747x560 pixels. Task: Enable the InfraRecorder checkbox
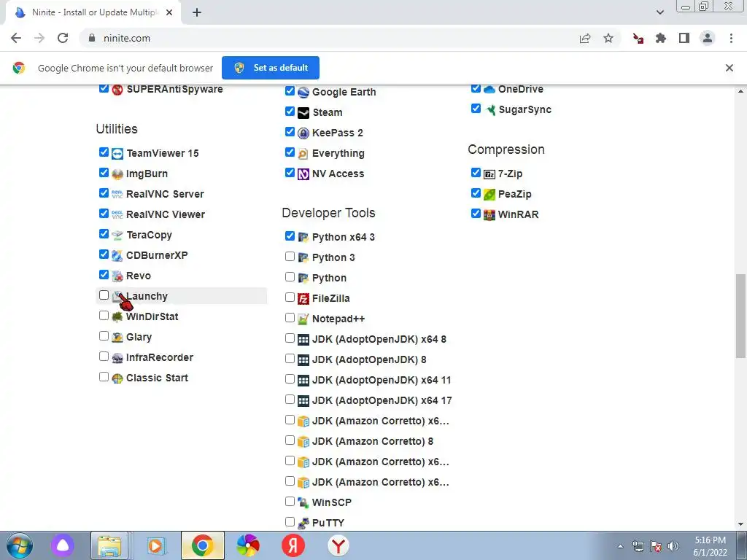click(x=104, y=357)
